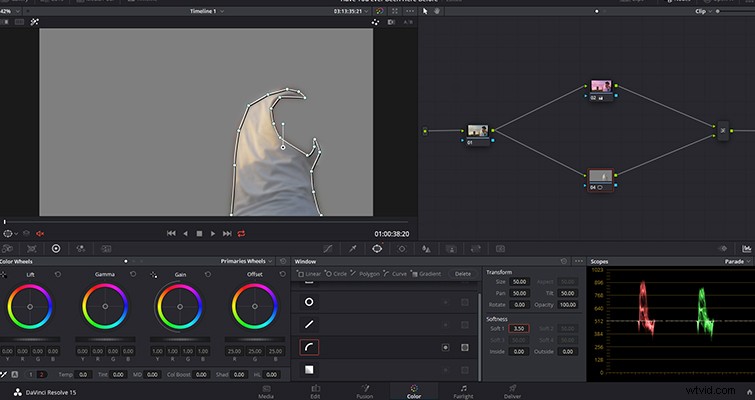Open the Parade scopes dropdown
The image size is (755, 400).
tap(737, 261)
